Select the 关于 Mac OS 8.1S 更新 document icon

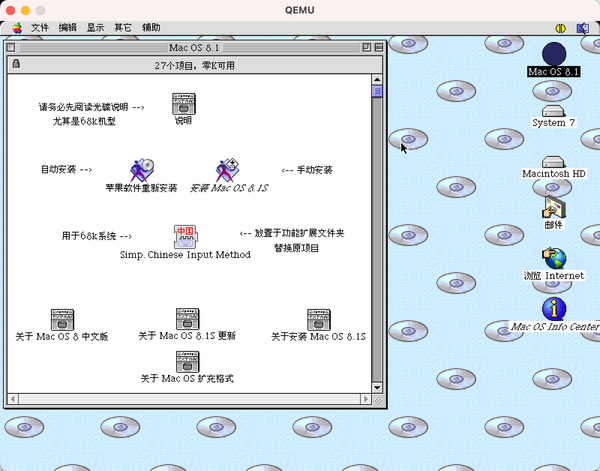(187, 319)
